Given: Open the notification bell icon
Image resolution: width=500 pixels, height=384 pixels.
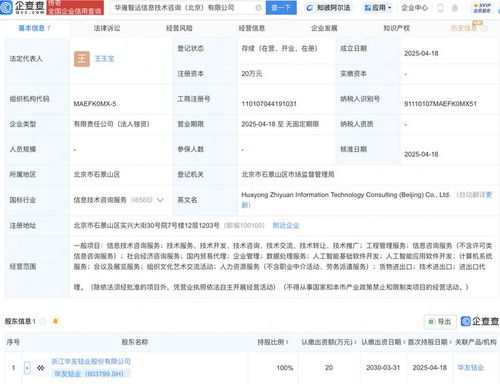Looking at the screenshot, I should tap(455, 8).
